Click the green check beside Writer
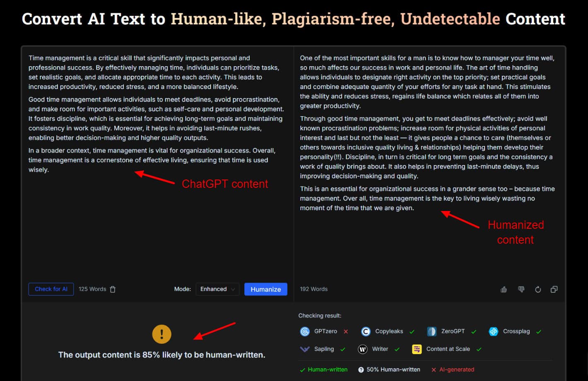 397,349
